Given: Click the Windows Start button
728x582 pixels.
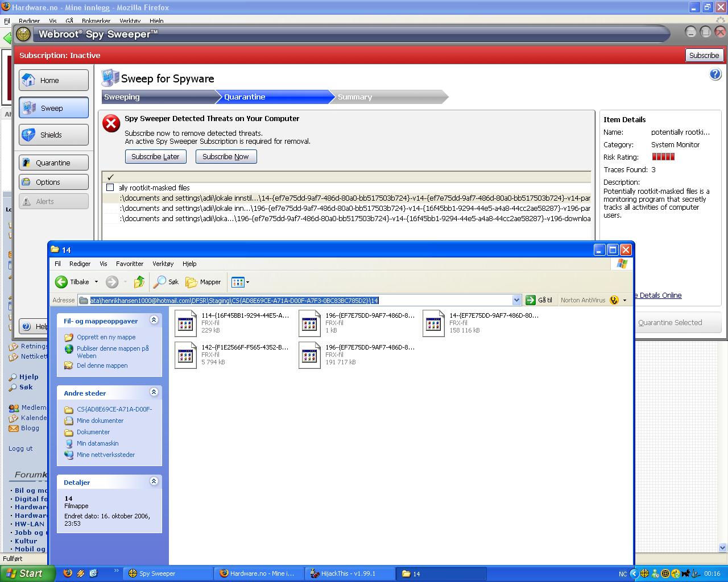Looking at the screenshot, I should coord(27,573).
